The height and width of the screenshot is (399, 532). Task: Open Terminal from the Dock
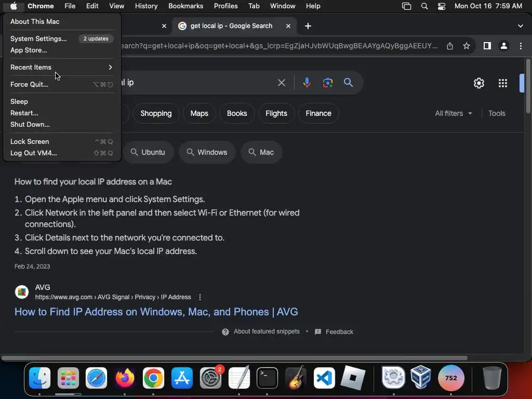(x=267, y=378)
